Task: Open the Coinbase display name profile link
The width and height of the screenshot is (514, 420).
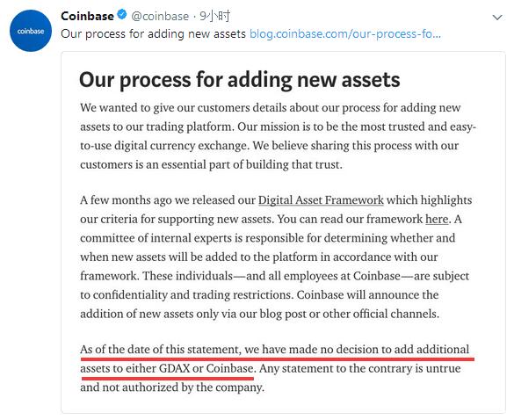Action: [87, 16]
